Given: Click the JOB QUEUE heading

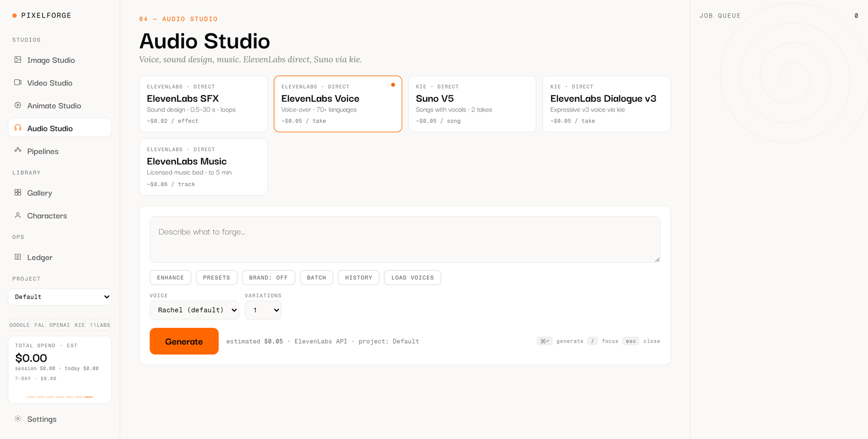Looking at the screenshot, I should (720, 16).
